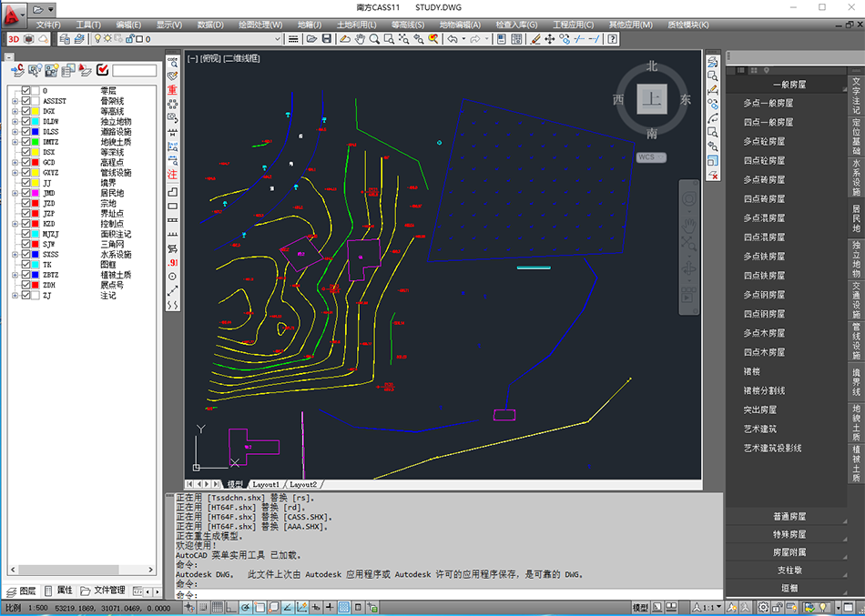Switch to the 属性 panel tab
The image size is (865, 616).
(58, 591)
